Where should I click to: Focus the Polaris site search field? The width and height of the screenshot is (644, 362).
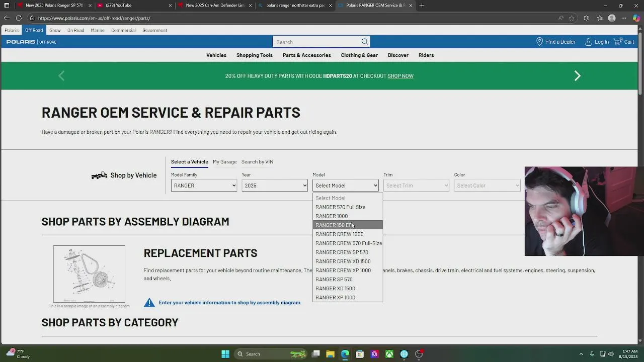point(317,42)
